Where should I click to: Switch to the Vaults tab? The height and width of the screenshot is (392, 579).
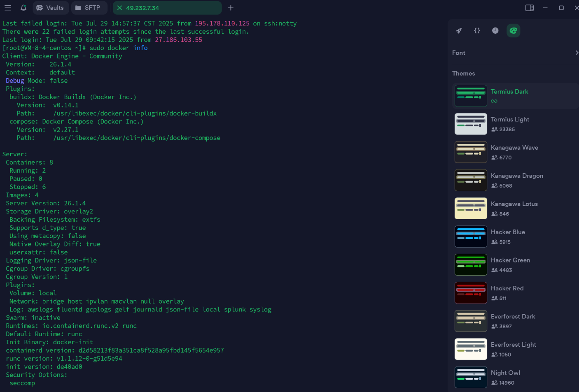[50, 8]
